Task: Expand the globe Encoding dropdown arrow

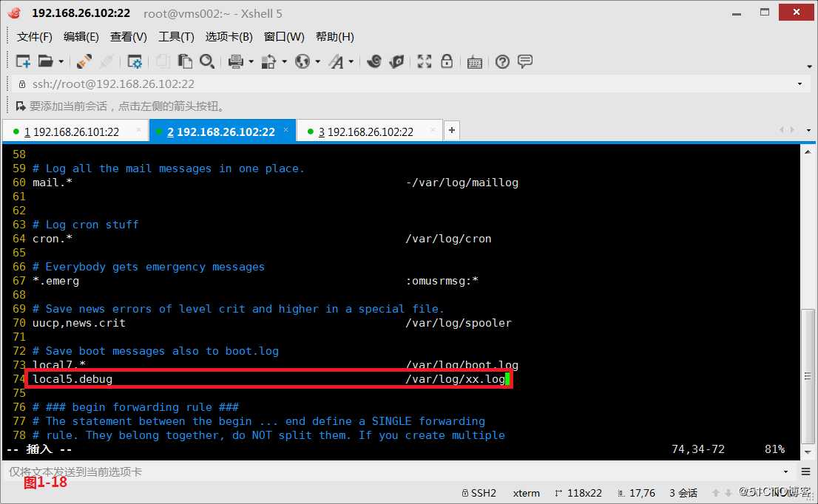Action: point(318,61)
